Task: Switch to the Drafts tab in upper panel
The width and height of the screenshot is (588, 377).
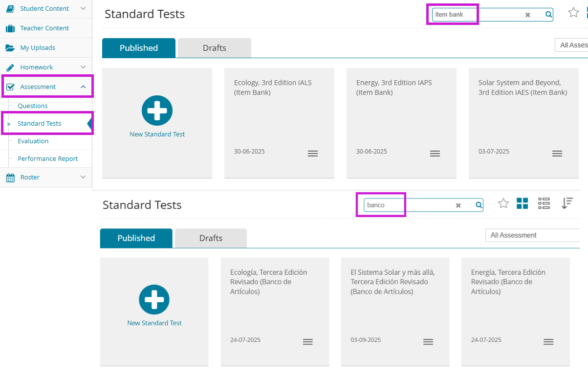Action: [214, 48]
